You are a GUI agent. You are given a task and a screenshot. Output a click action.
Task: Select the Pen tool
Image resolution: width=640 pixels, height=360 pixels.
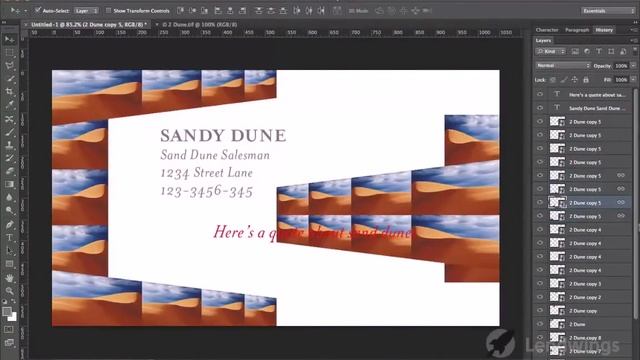pos(9,224)
